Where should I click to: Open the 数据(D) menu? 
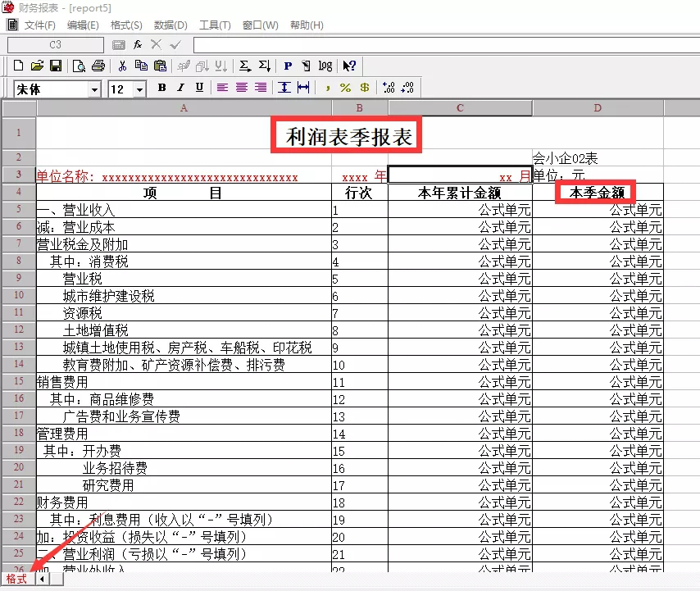(170, 25)
